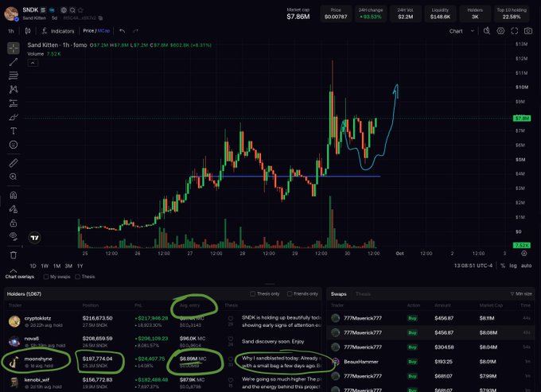Collapse the chart legend with chevron

pos(33,63)
